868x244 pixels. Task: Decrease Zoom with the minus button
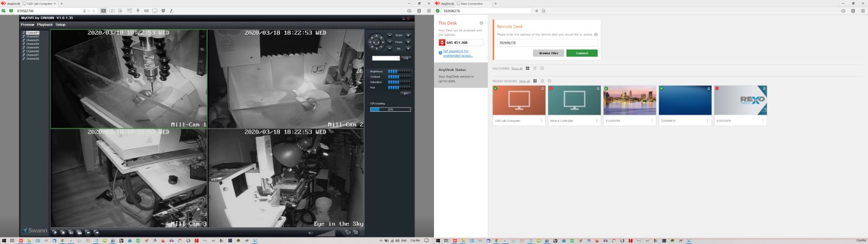390,35
